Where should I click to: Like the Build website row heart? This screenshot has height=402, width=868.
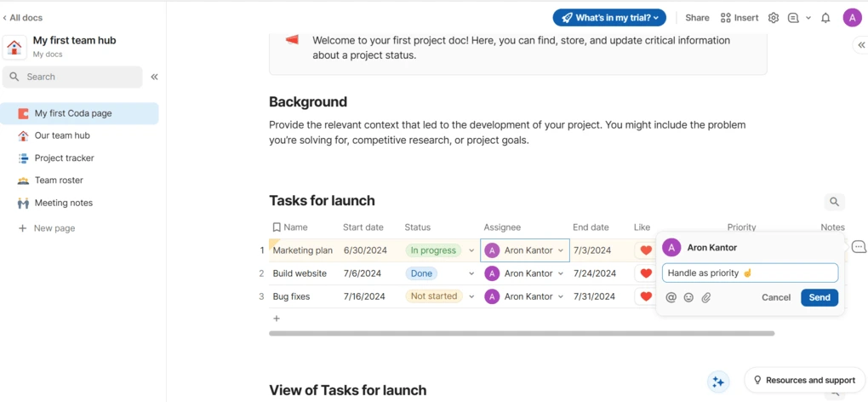click(645, 273)
